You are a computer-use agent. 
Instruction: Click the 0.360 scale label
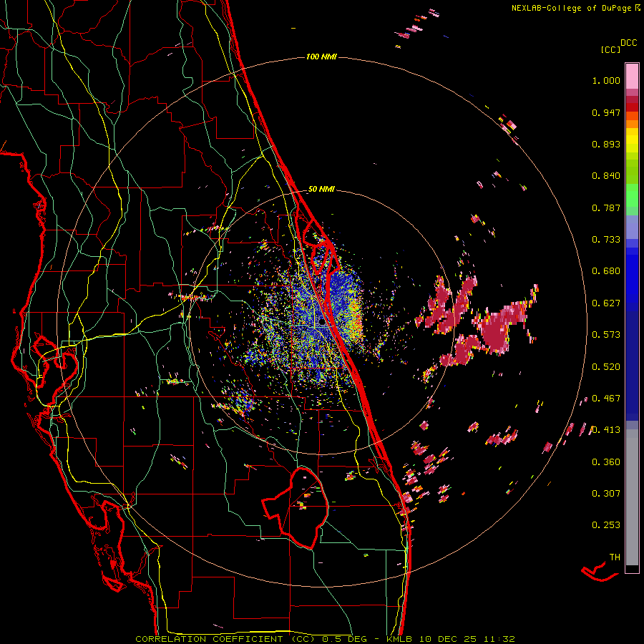coord(606,462)
